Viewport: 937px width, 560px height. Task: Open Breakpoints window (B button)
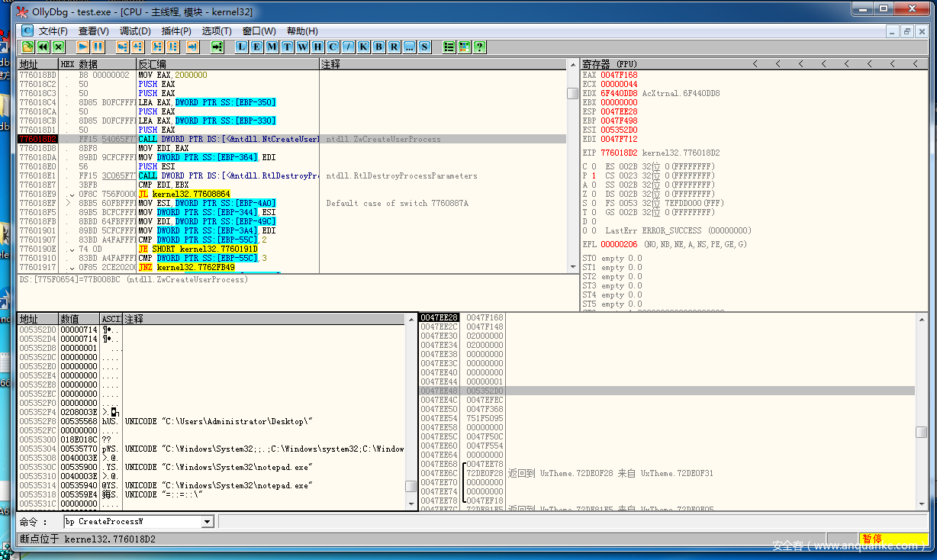pos(379,47)
